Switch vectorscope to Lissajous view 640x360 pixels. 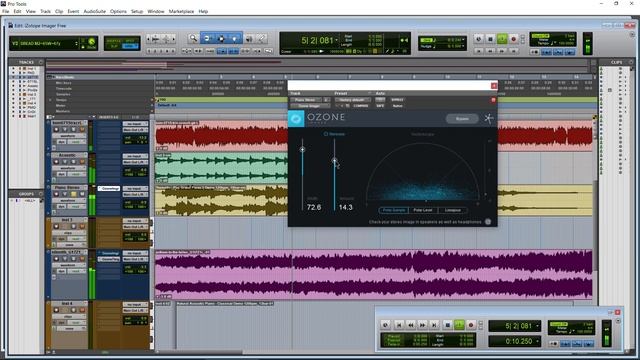(x=452, y=210)
